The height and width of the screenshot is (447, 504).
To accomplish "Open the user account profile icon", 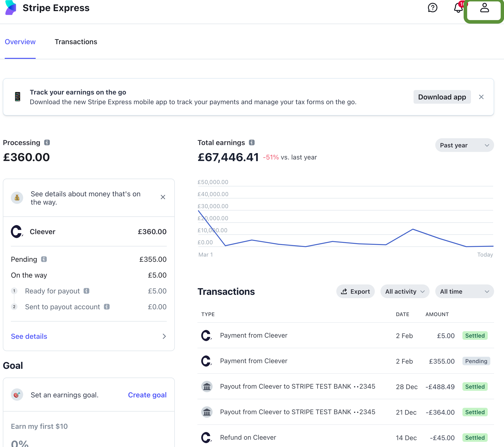I will pyautogui.click(x=484, y=8).
